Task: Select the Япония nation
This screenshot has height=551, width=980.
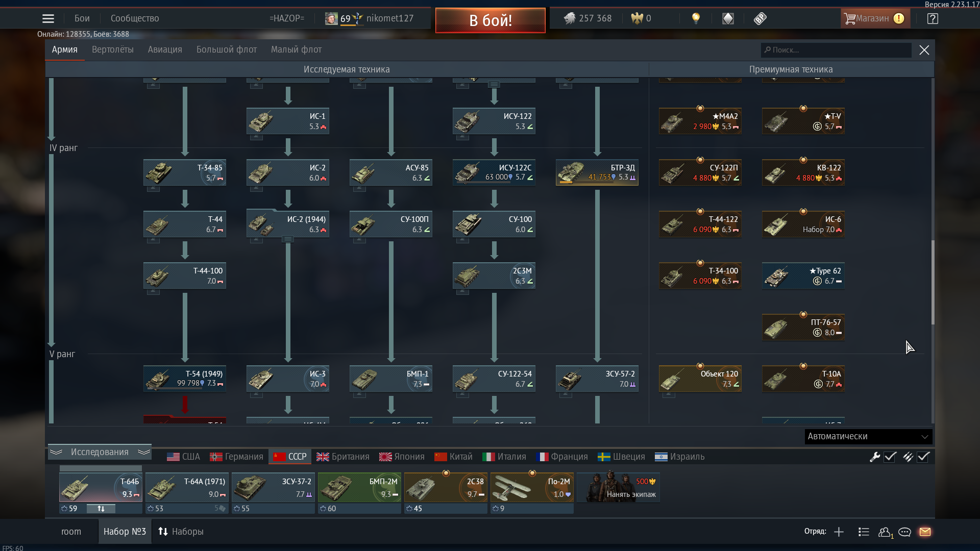Action: tap(402, 457)
